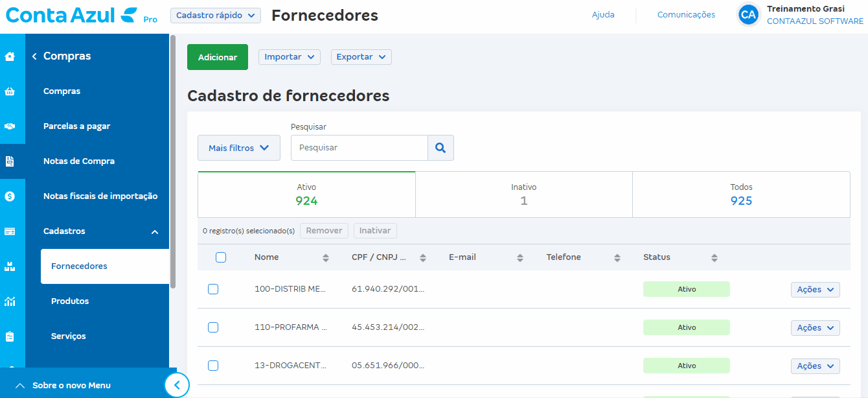Screen dimensions: 868x398
Task: Open the clipboard sidebar icon
Action: click(x=10, y=336)
